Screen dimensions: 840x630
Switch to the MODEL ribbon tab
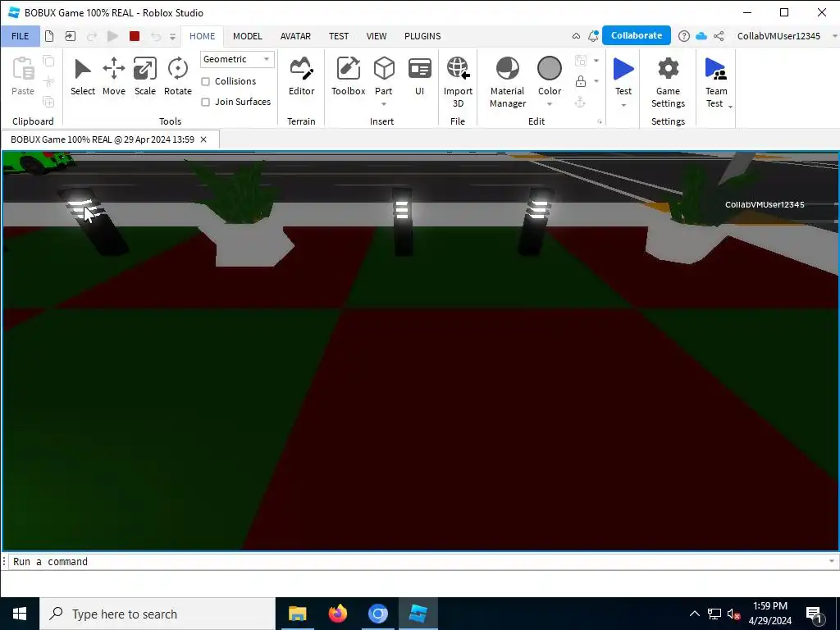248,36
